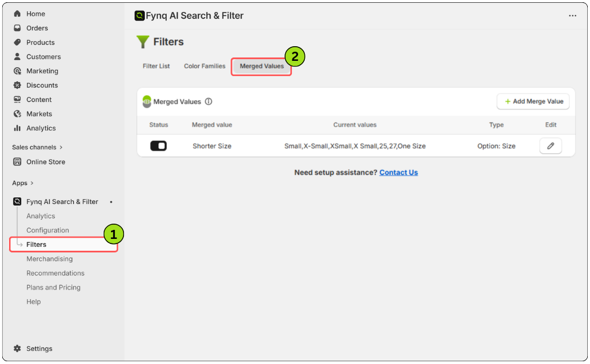
Task: Follow the Contact Us link
Action: tap(398, 172)
